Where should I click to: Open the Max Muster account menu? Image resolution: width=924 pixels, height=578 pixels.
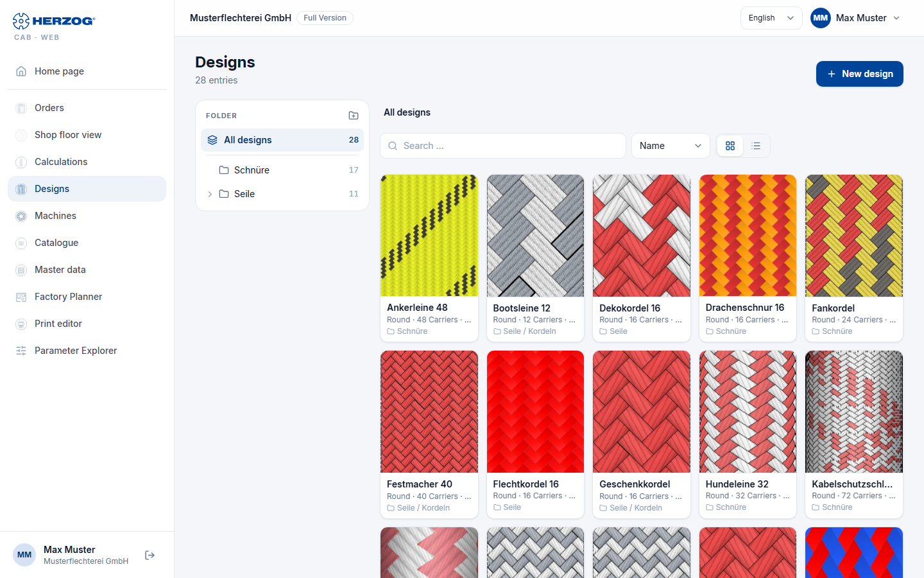tap(855, 18)
